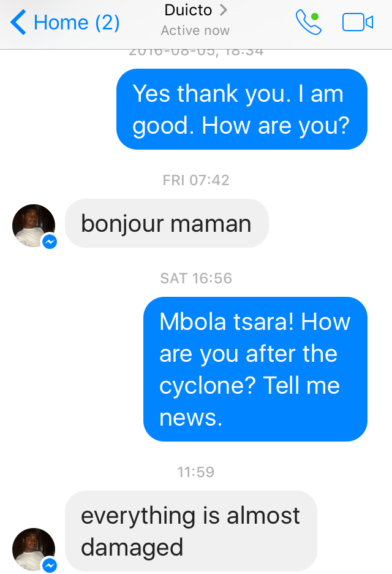Start a voice call with Duicto
Screen dimensions: 392x574
pos(307,22)
